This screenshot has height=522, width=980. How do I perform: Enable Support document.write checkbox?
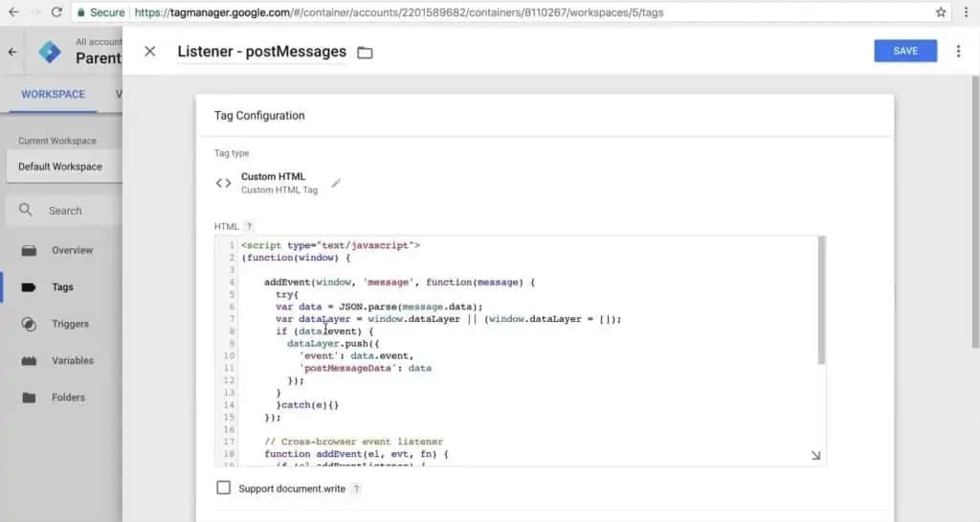click(223, 488)
